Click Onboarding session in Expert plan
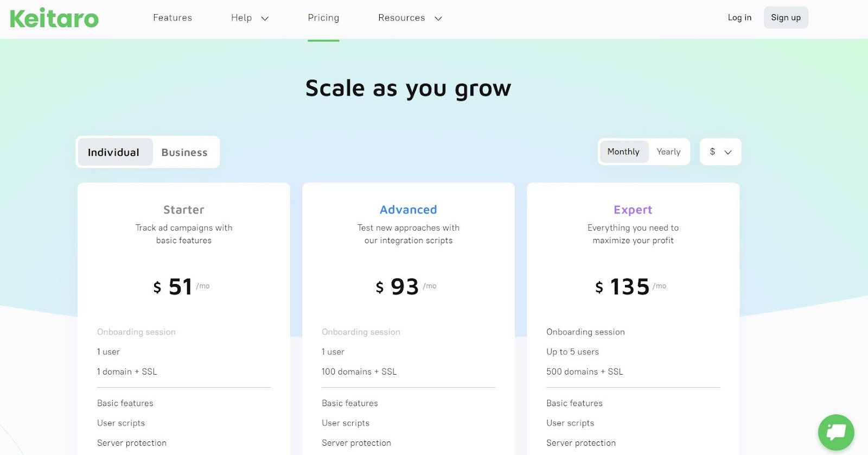 pyautogui.click(x=585, y=332)
